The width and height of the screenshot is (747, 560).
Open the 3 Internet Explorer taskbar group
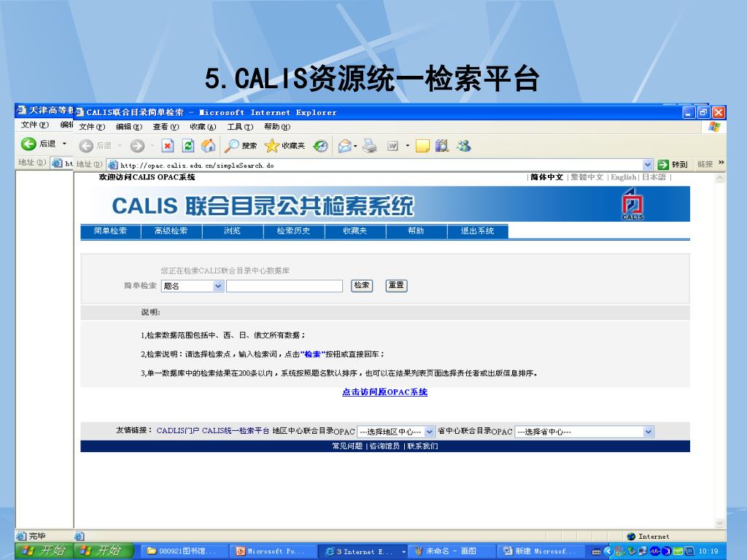[363, 551]
